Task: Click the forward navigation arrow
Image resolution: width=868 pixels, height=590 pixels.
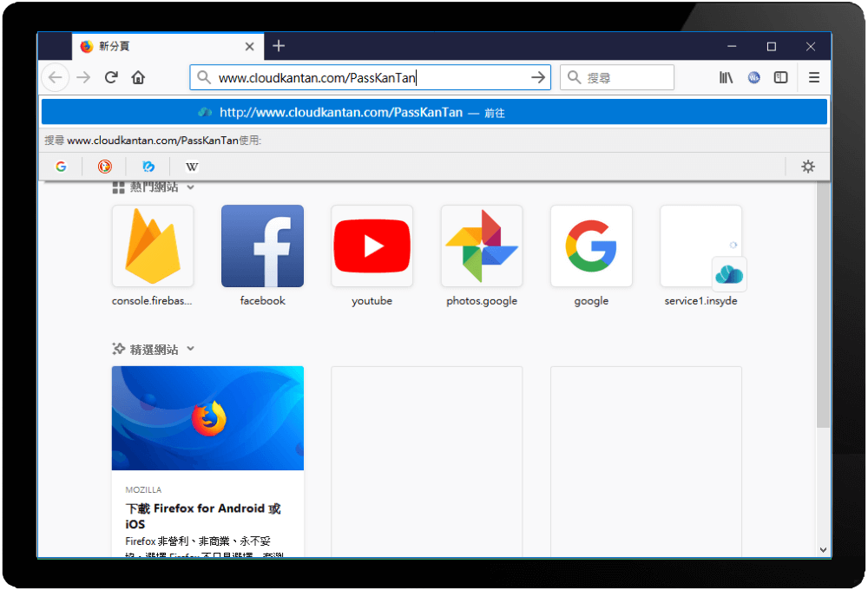Action: [x=83, y=77]
